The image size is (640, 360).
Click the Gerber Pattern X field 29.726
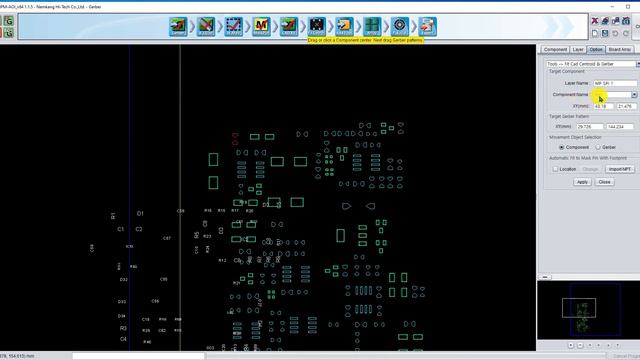[589, 127]
